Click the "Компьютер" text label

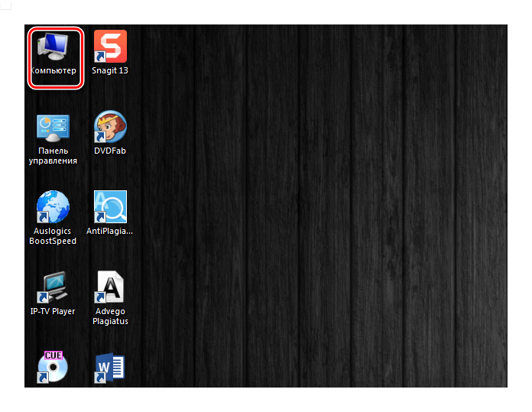click(54, 70)
